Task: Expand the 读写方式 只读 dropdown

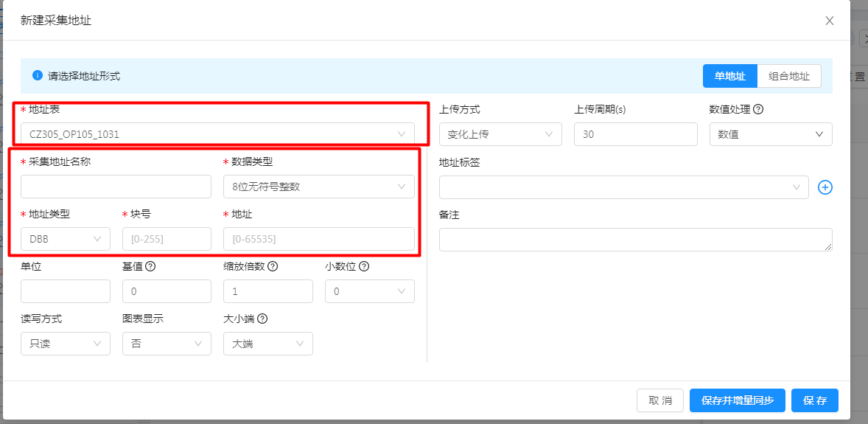Action: click(x=66, y=344)
